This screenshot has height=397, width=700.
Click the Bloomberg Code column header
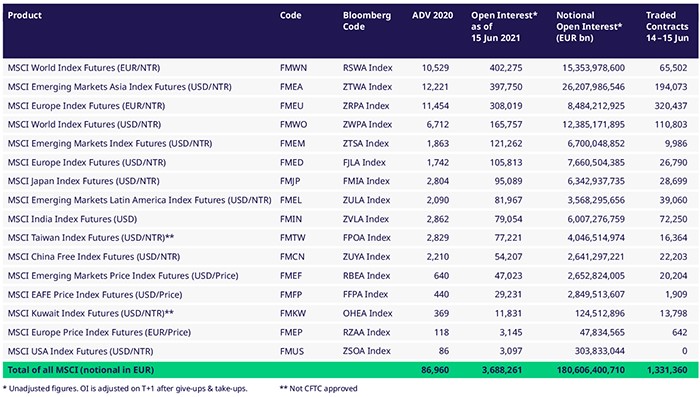coord(367,21)
